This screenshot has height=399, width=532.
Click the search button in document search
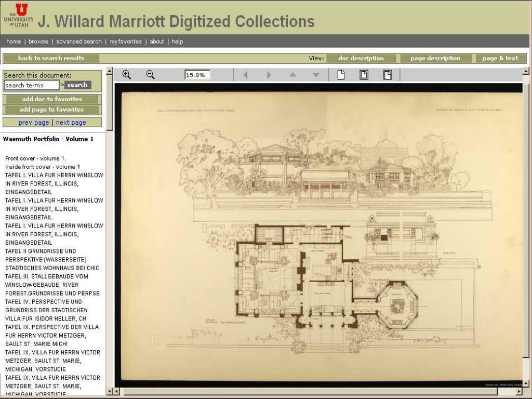[77, 85]
